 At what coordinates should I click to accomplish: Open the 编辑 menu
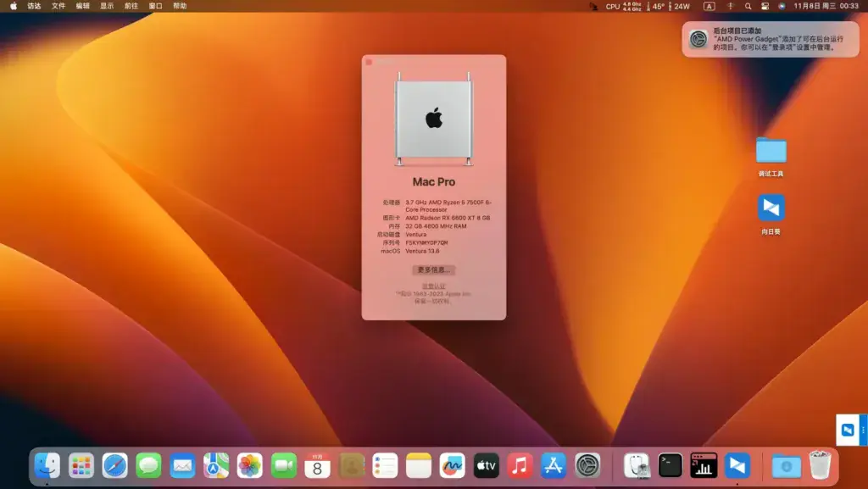pyautogui.click(x=82, y=6)
